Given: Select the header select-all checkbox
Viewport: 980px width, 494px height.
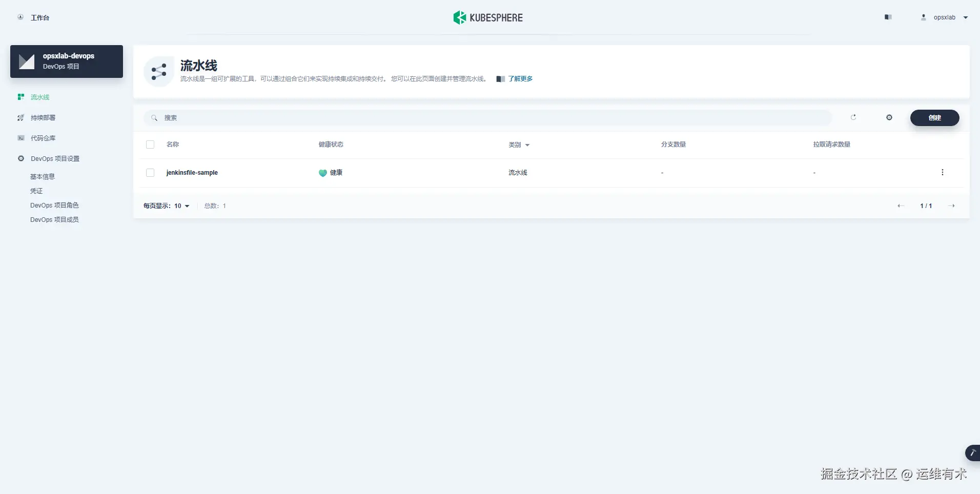Looking at the screenshot, I should pos(150,144).
